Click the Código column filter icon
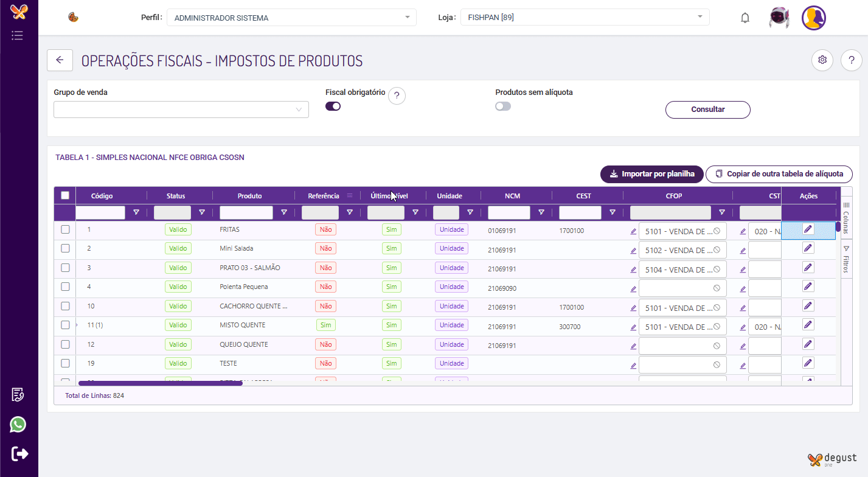868x477 pixels. 136,212
